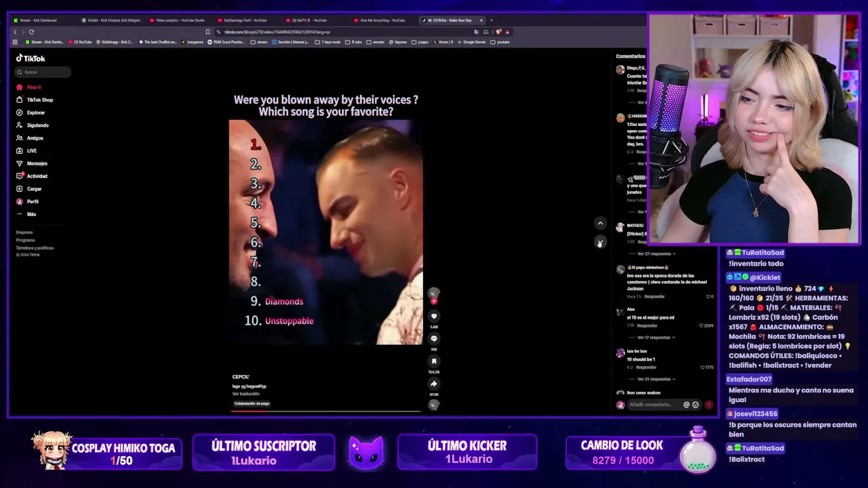The height and width of the screenshot is (488, 868).
Task: Open the video's comments via speech bubble icon
Action: click(x=434, y=338)
